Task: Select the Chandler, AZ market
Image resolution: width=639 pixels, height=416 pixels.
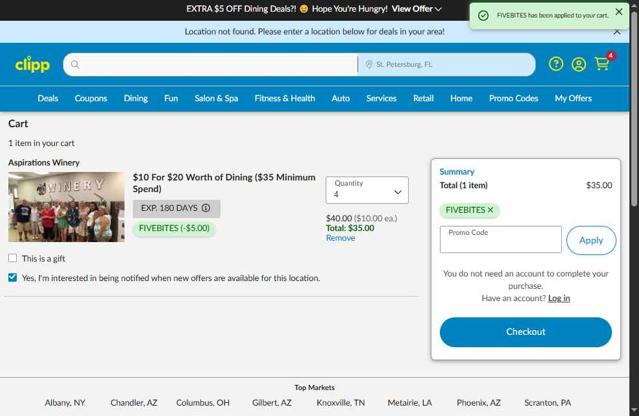Action: tap(134, 403)
